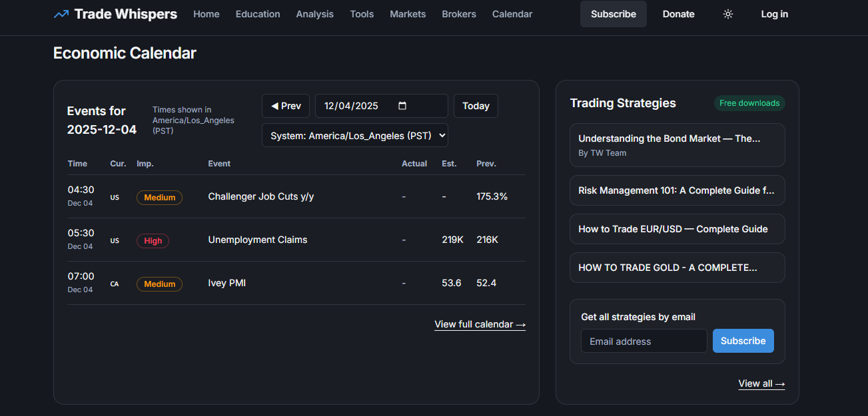Click the Free downloads badge
This screenshot has width=868, height=416.
[x=749, y=103]
